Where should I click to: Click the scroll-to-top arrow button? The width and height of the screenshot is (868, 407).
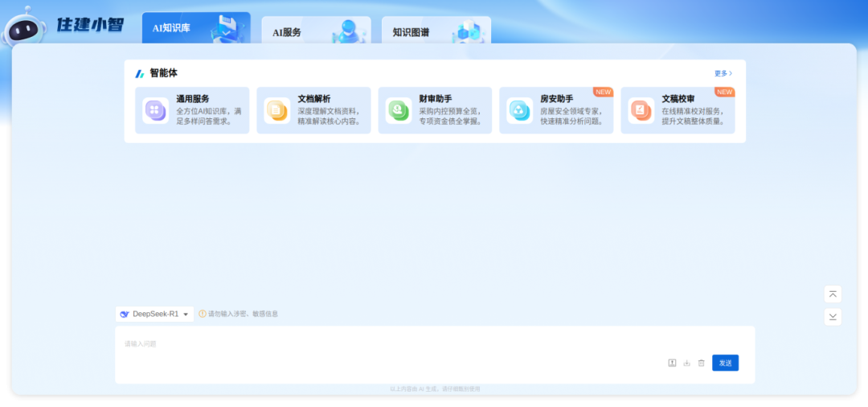click(833, 294)
